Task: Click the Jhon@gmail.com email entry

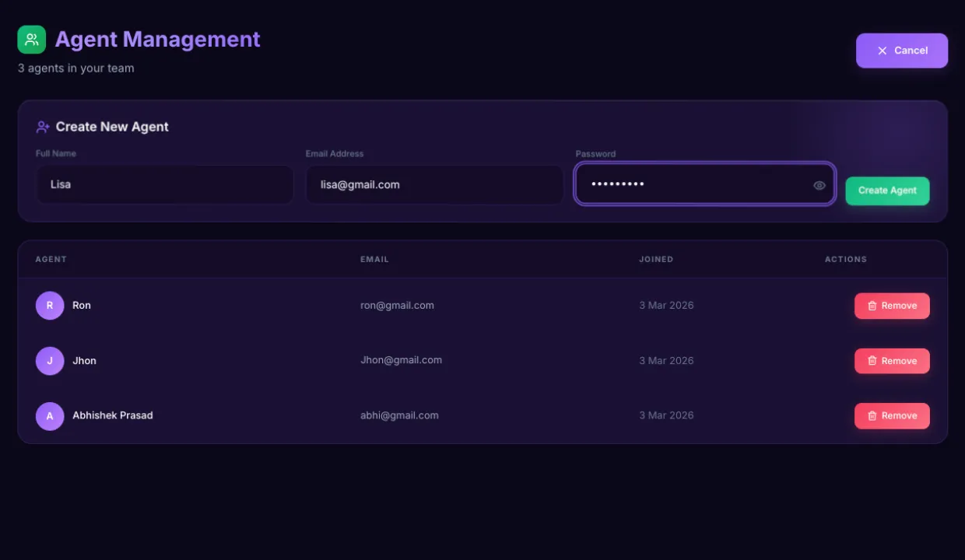Action: pyautogui.click(x=401, y=360)
